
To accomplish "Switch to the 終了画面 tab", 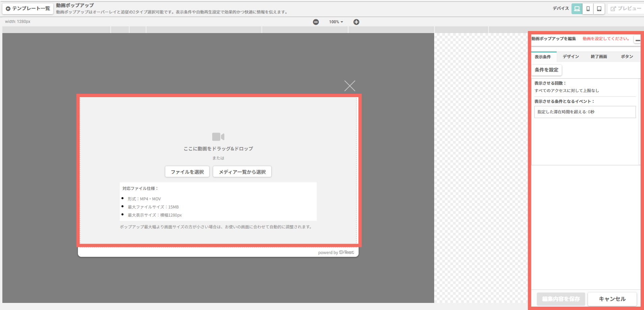I will pos(599,57).
